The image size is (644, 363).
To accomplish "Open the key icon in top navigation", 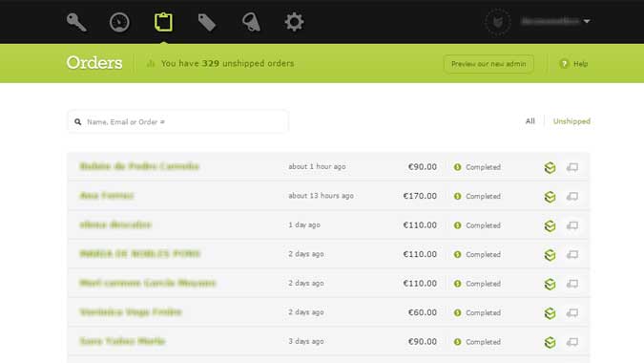I will [x=76, y=22].
